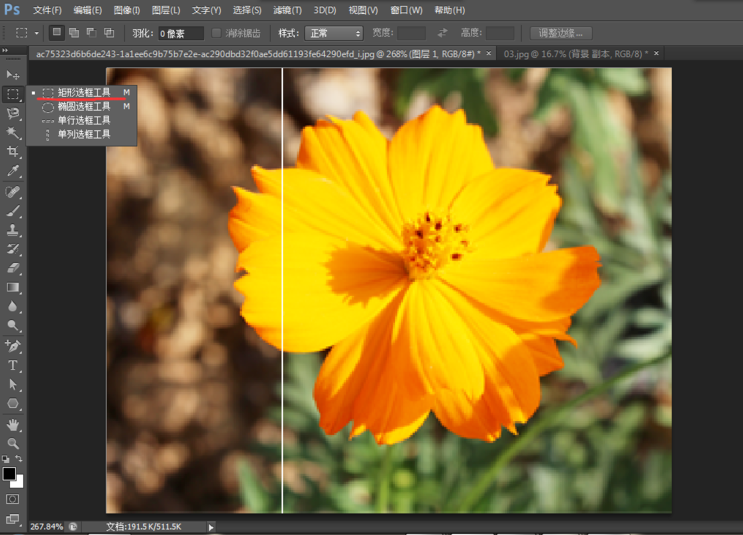Pick the Eyedropper tool
This screenshot has height=535, width=743.
pos(13,171)
